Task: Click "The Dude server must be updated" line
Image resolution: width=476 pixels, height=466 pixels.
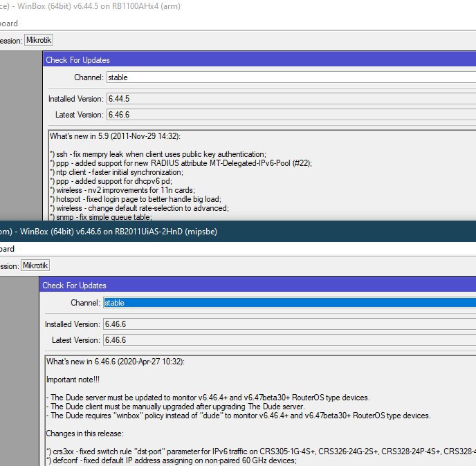Action: point(208,398)
